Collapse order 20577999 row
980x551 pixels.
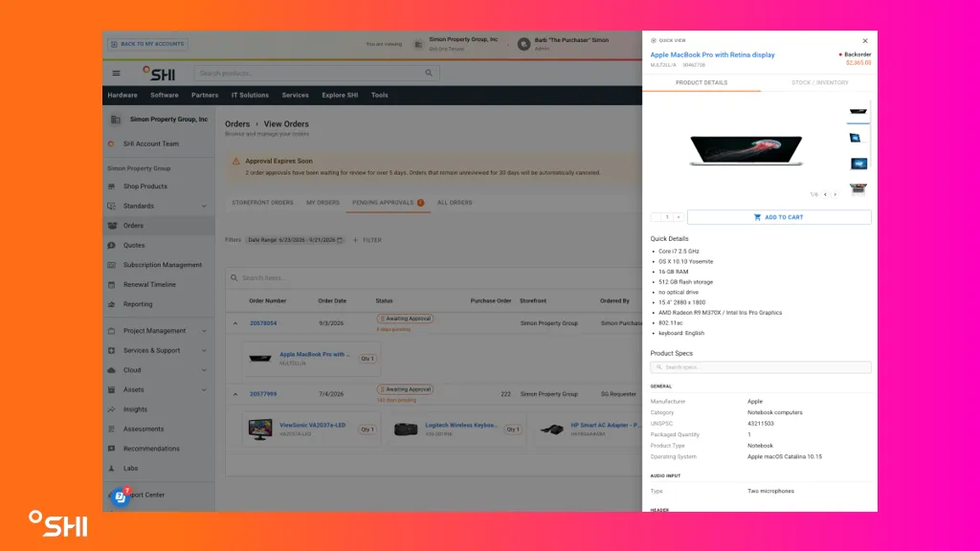point(235,394)
